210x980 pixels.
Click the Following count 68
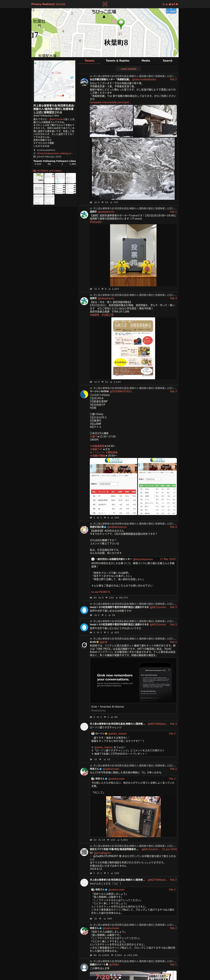(x=49, y=164)
